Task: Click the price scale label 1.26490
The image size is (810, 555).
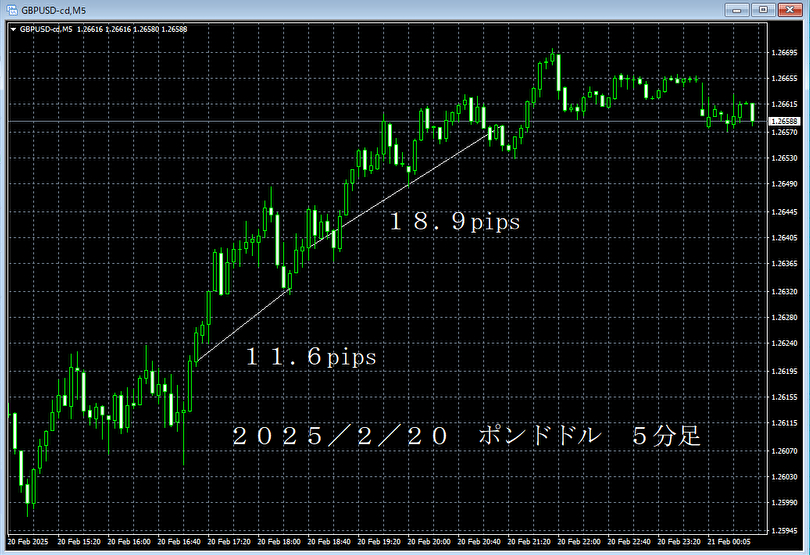Action: pos(784,184)
